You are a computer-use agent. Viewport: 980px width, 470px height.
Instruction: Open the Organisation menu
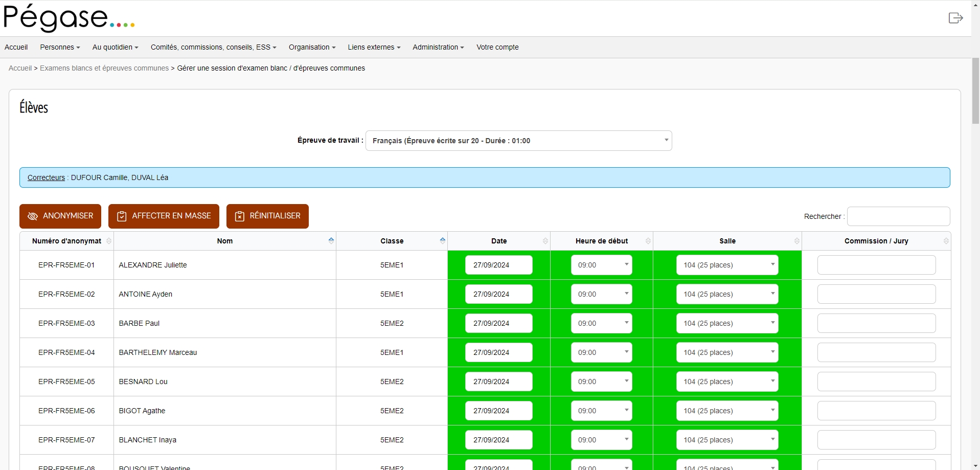point(312,47)
